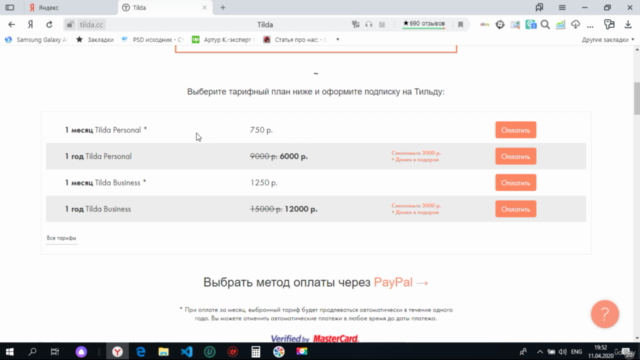
Task: Open taskbar search magnifier
Action: 32,351
